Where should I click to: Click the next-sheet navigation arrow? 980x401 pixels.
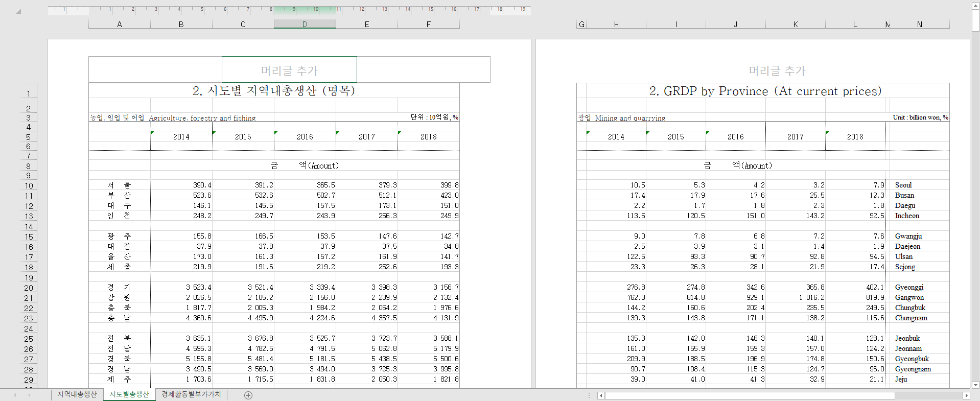[30, 395]
